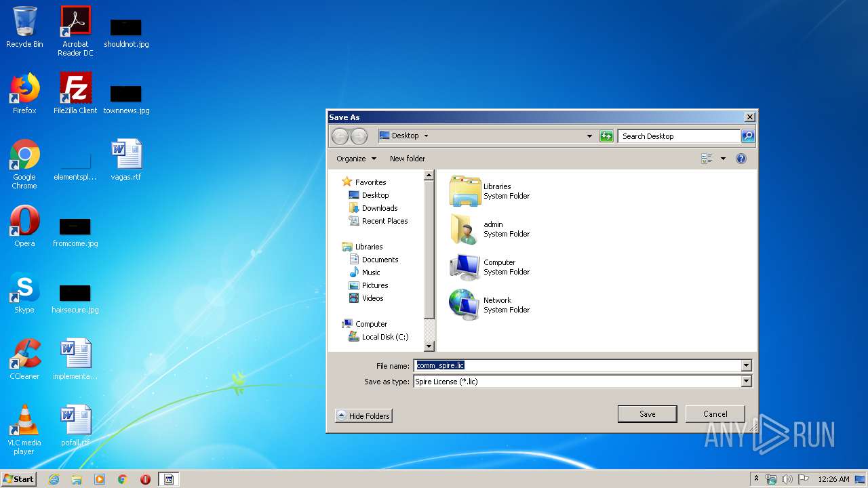Show hidden system tray icons
The width and height of the screenshot is (868, 488).
[756, 479]
